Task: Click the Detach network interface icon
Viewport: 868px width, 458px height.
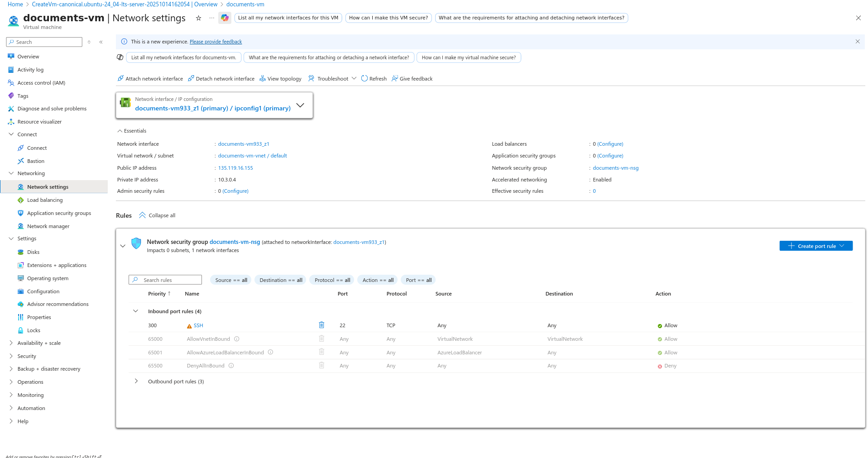Action: click(191, 78)
